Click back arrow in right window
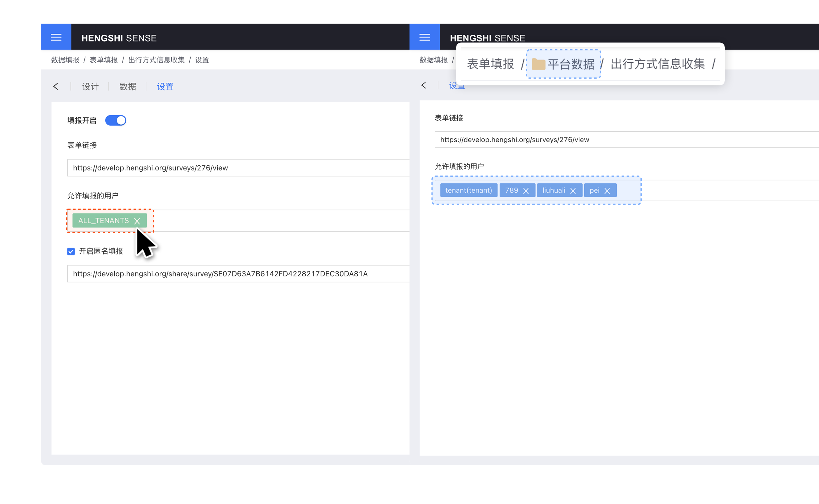819x504 pixels. [424, 85]
